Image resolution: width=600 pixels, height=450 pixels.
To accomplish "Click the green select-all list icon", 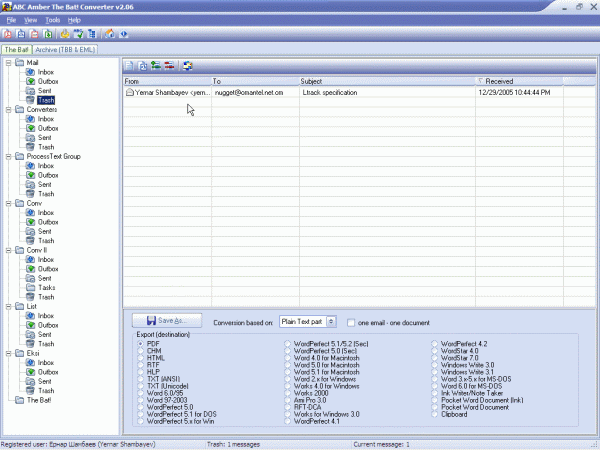I will click(156, 66).
